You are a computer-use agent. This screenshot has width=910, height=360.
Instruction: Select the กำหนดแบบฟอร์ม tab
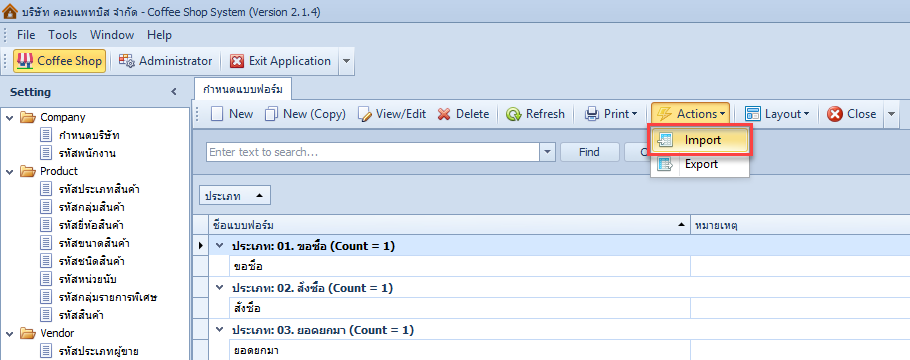[243, 89]
